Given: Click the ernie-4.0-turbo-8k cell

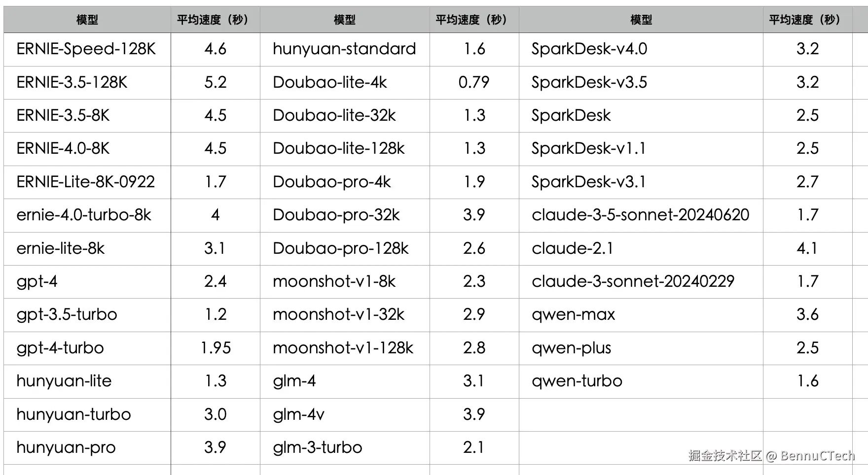Looking at the screenshot, I should 84,215.
